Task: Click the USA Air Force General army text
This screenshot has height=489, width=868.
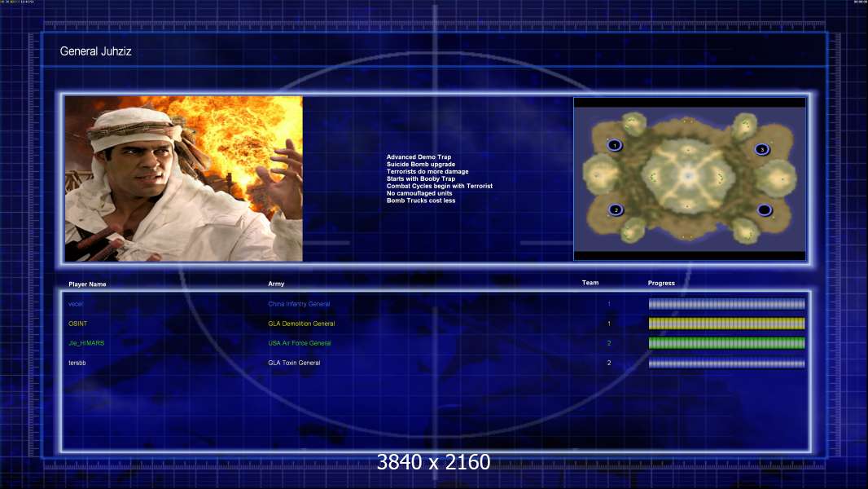Action: coord(300,343)
